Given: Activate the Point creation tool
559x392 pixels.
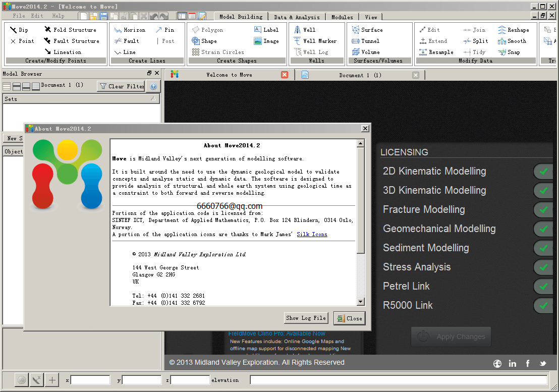Looking at the screenshot, I should [22, 41].
